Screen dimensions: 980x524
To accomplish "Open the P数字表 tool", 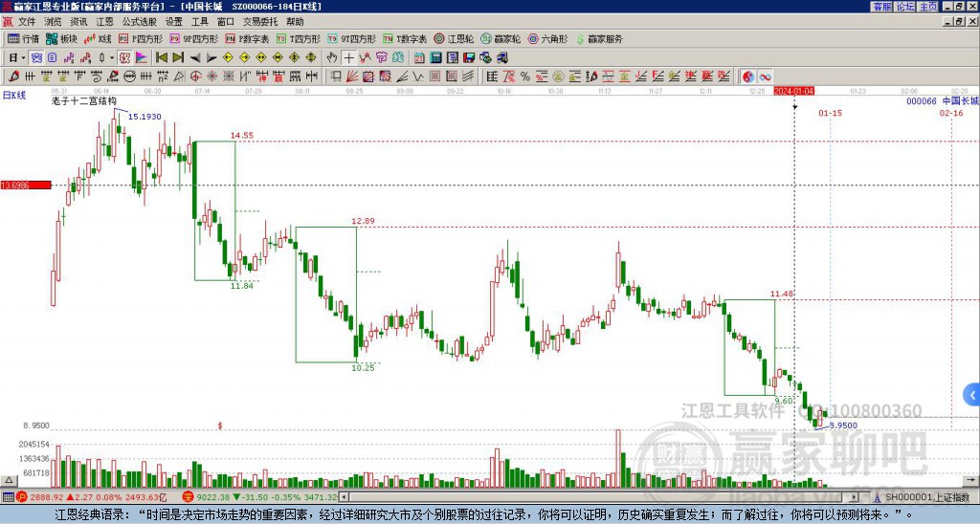I will [247, 38].
